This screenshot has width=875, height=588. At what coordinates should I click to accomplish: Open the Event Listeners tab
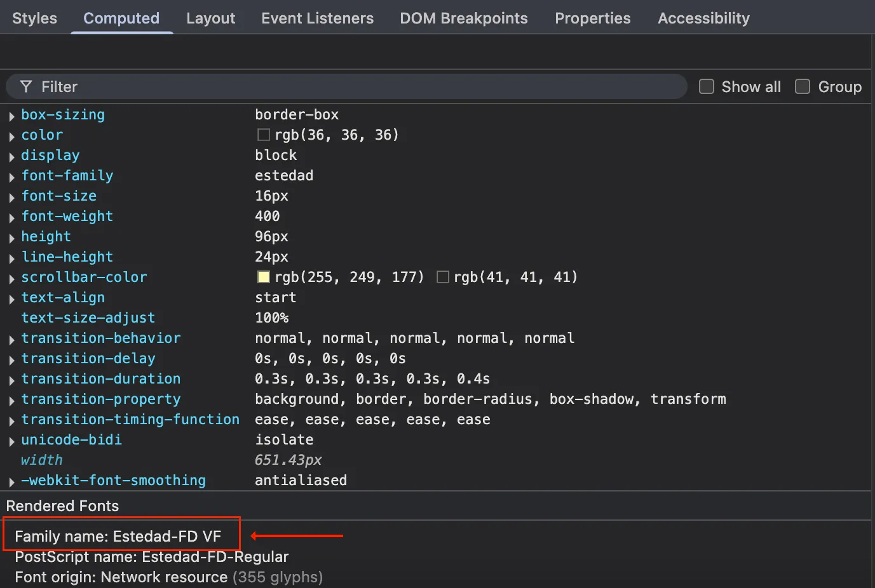pos(317,18)
